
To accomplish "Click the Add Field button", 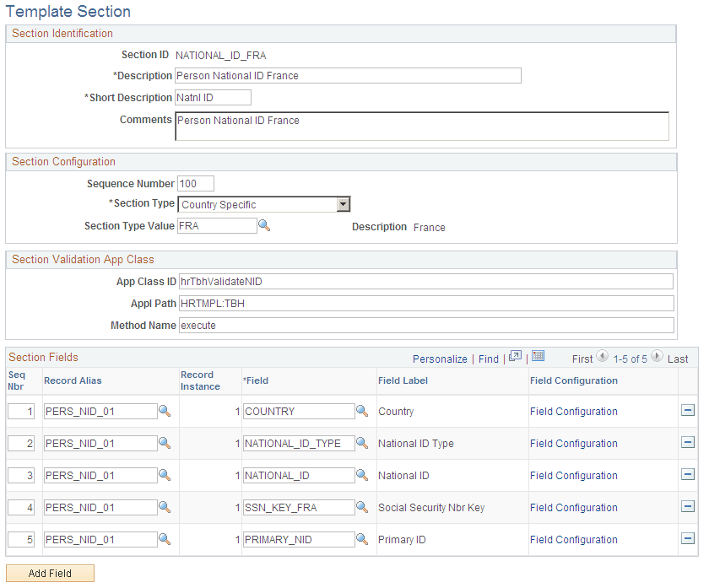I will click(x=50, y=573).
